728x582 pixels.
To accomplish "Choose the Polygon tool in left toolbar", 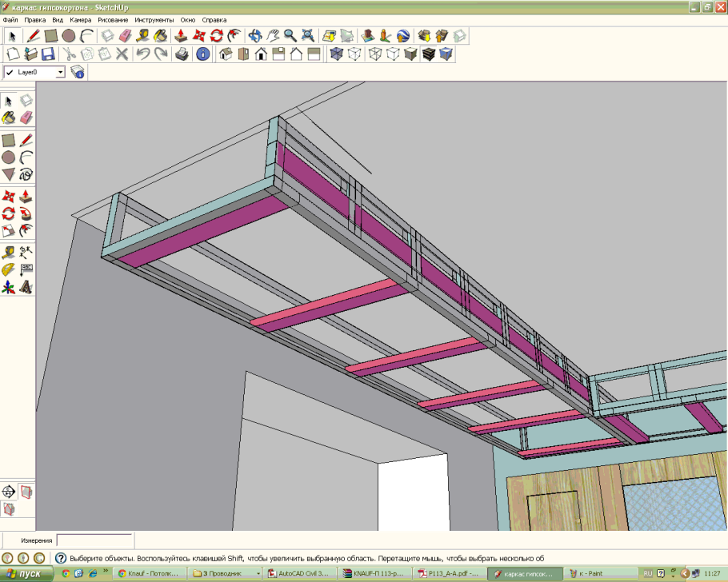I will 9,174.
